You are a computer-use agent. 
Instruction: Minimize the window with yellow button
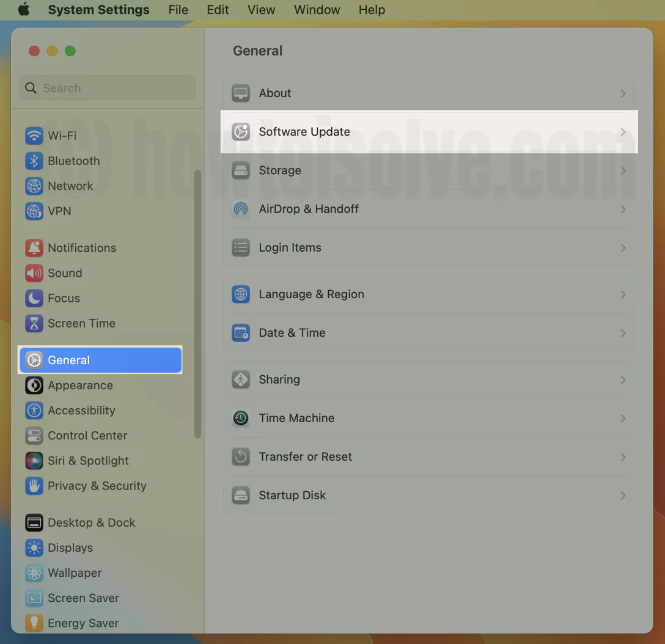click(52, 51)
